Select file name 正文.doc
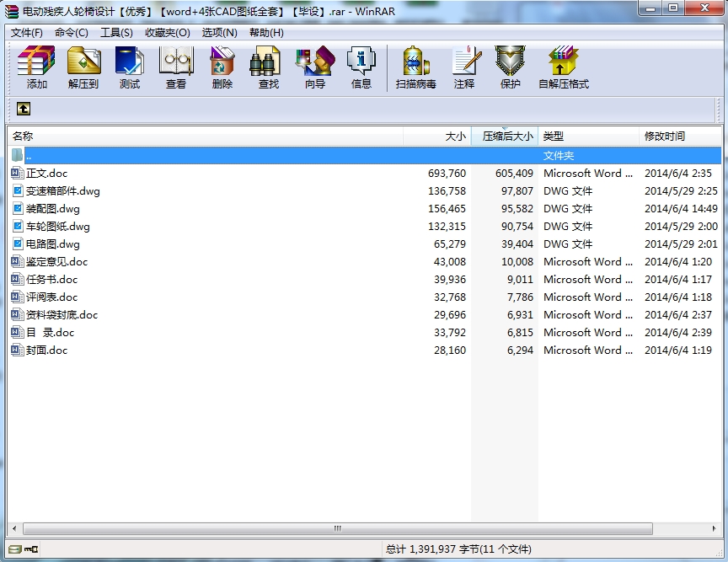 (46, 174)
